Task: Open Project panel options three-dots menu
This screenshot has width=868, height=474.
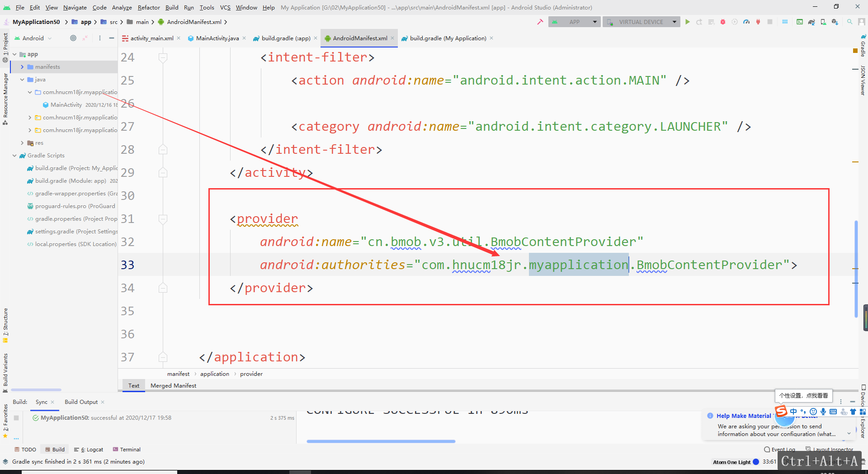Action: pos(100,38)
